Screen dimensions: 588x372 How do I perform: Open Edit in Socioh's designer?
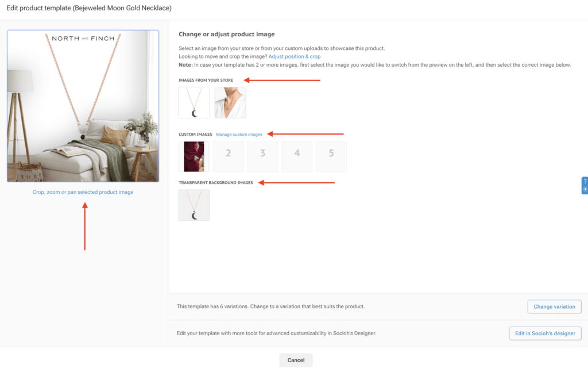pos(545,333)
